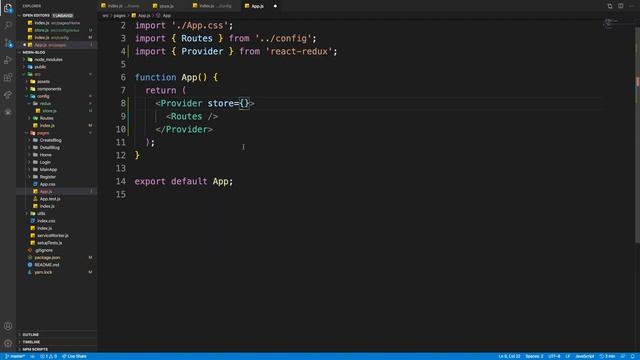Screen dimensions: 640x360
Task: Click the 3 min time tracker status item
Action: [607, 356]
